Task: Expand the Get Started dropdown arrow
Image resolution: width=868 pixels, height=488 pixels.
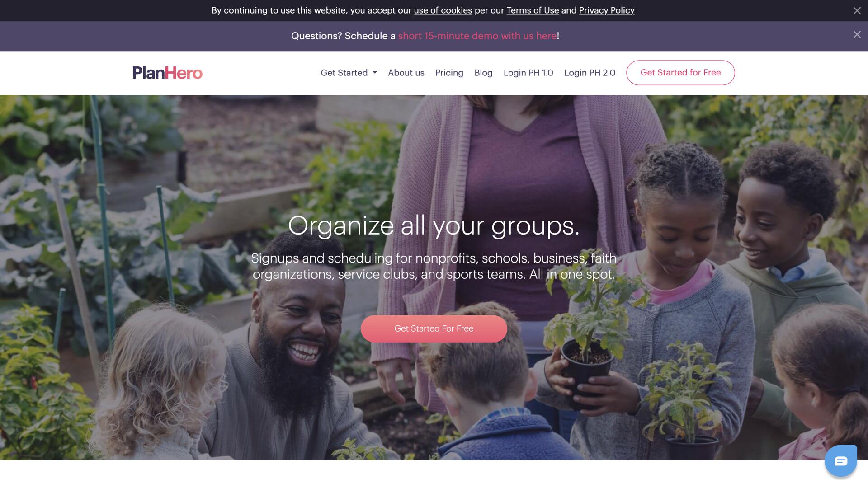Action: click(375, 72)
